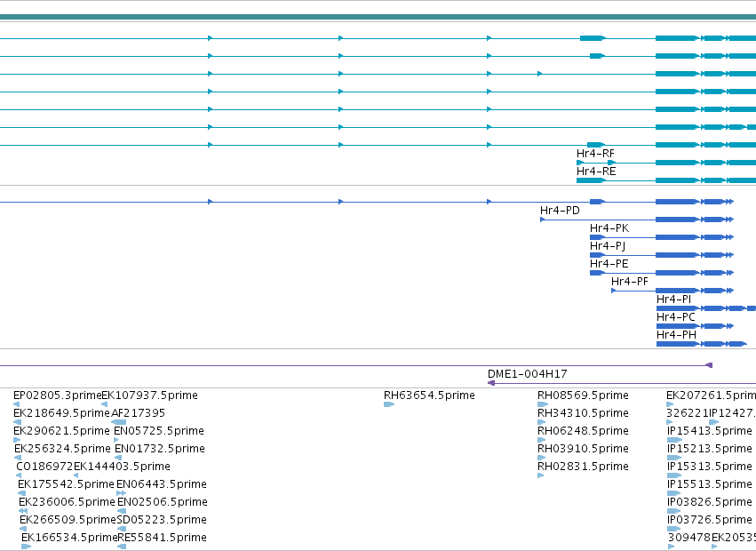Select the Hr4-PI polypeptide label
The image size is (756, 551).
pos(673,299)
